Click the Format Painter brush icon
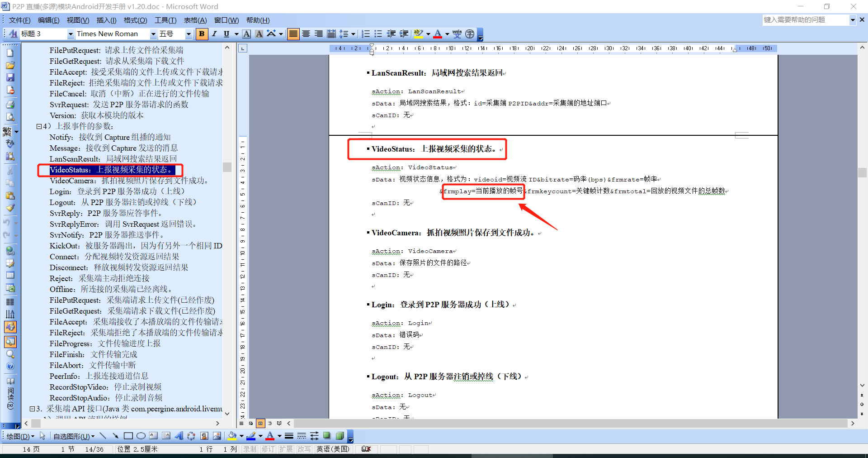The width and height of the screenshot is (868, 458). [x=10, y=208]
